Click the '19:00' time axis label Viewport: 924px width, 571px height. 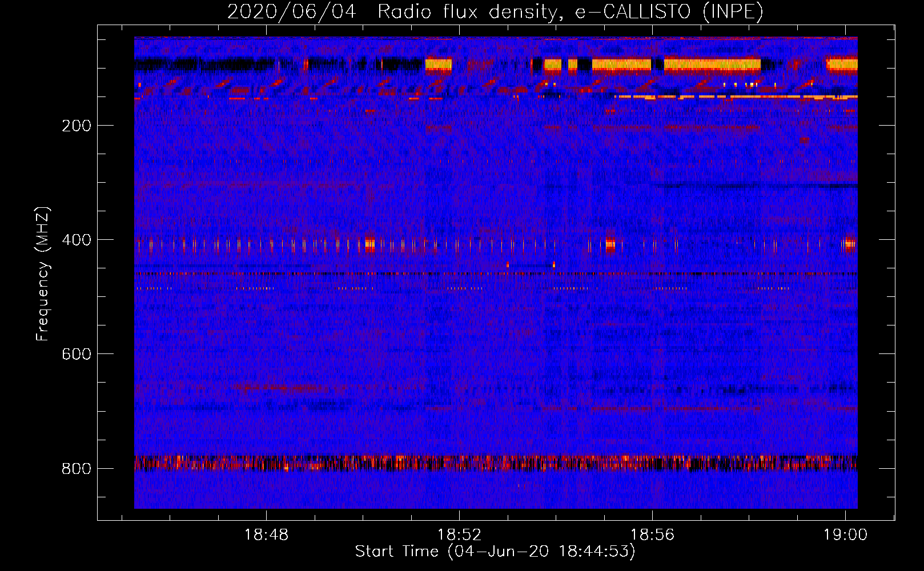coord(845,535)
